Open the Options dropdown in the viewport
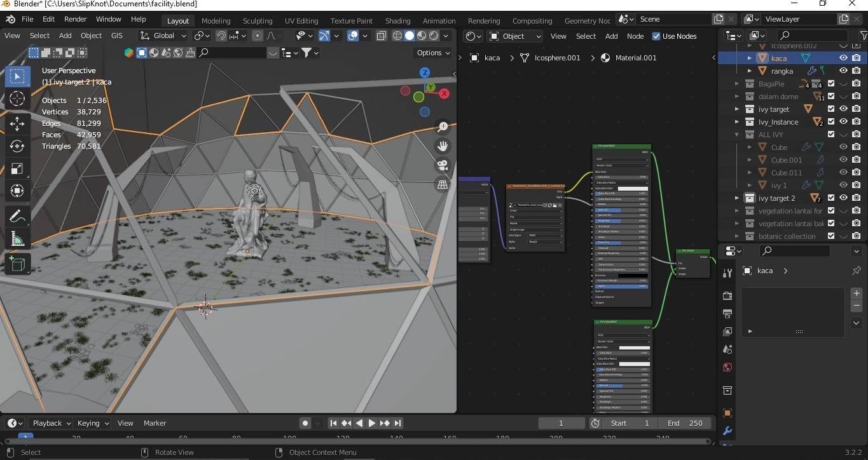Screen dimensions: 868x460 tap(433, 53)
